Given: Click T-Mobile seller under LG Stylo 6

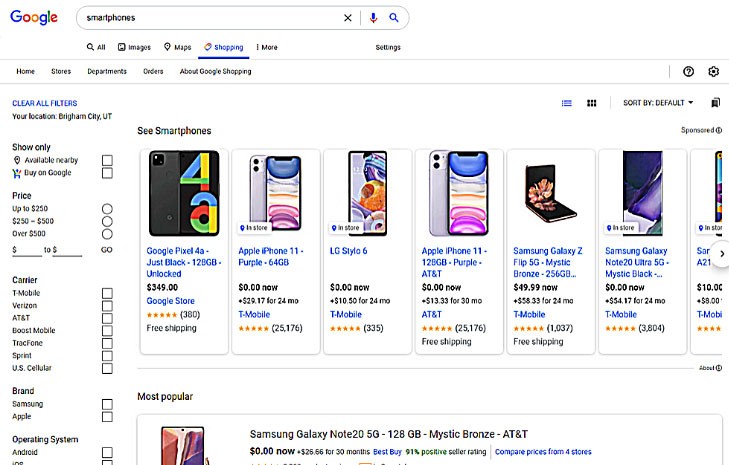Looking at the screenshot, I should coord(346,314).
